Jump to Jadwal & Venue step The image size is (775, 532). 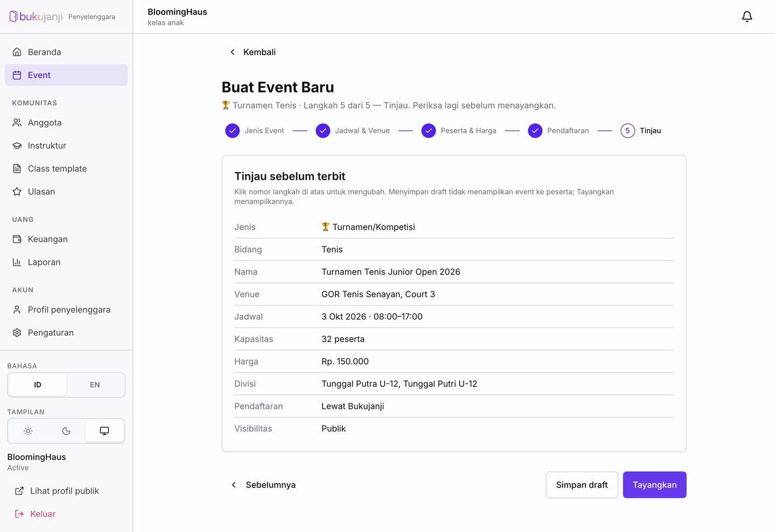point(353,131)
